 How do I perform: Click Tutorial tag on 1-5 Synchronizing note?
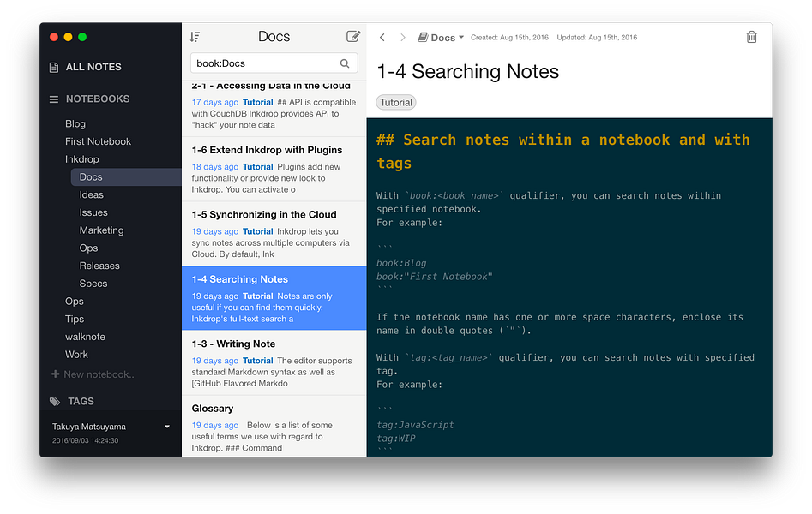pyautogui.click(x=257, y=231)
